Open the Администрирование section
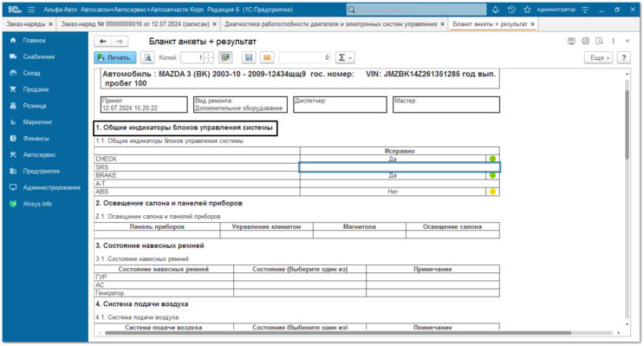Viewport: 644px width, 346px height. tap(51, 187)
